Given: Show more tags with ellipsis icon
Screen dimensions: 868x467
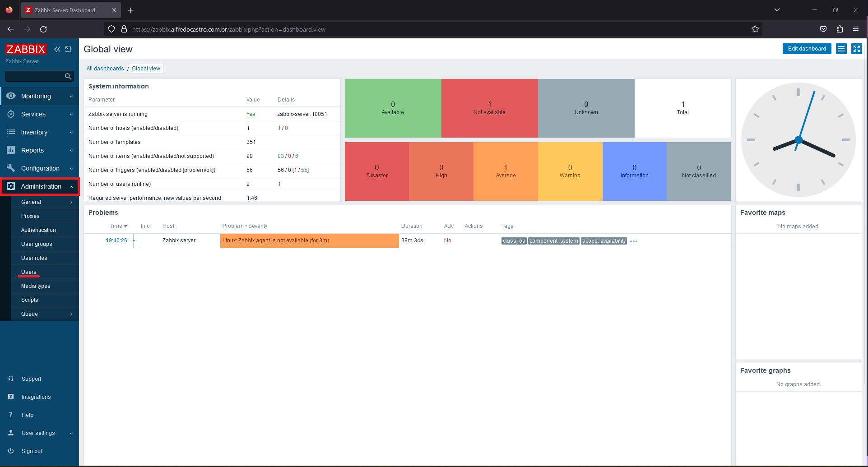Looking at the screenshot, I should [x=634, y=241].
